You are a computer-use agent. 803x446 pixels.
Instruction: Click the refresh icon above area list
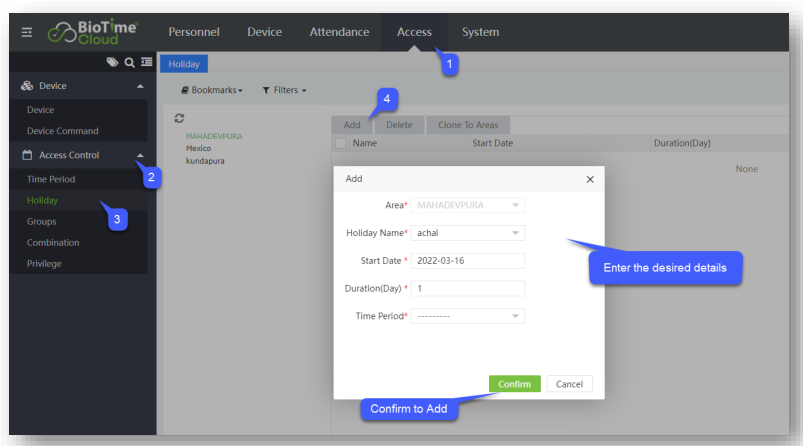[x=180, y=118]
